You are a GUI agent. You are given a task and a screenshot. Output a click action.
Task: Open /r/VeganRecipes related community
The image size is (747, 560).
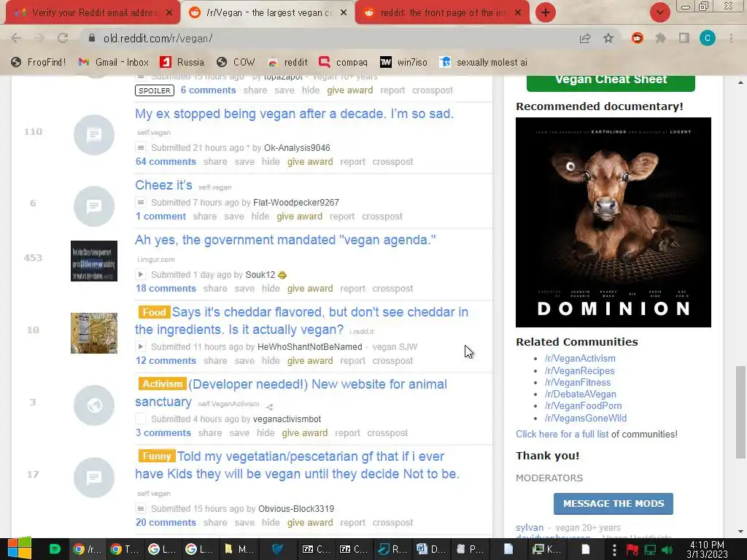(579, 370)
